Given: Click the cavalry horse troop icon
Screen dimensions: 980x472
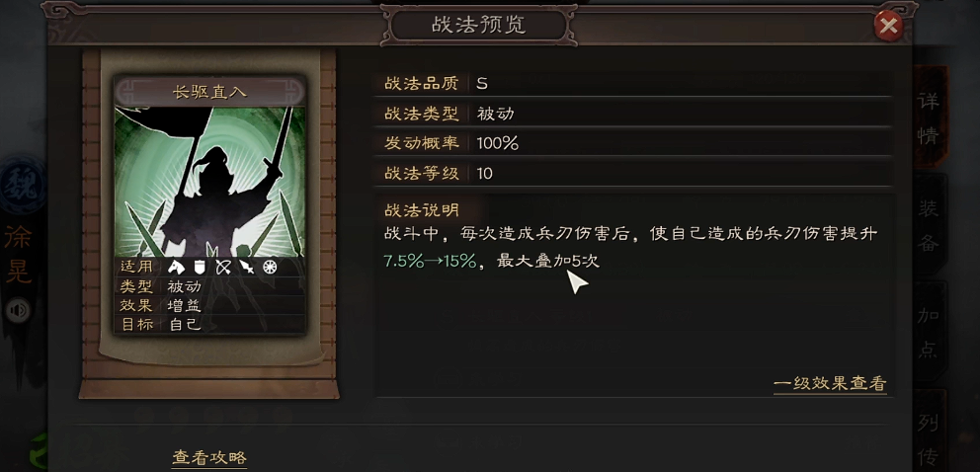Looking at the screenshot, I should pos(177,268).
